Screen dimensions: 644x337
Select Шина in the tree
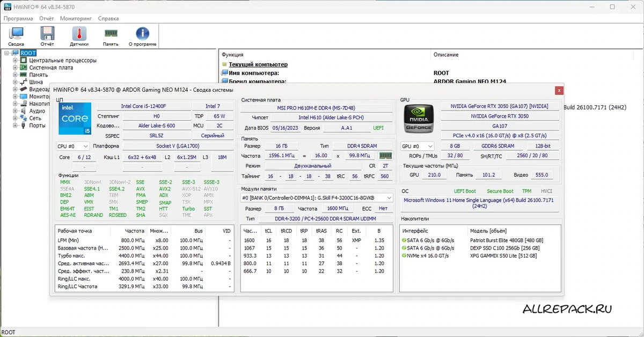pos(36,82)
